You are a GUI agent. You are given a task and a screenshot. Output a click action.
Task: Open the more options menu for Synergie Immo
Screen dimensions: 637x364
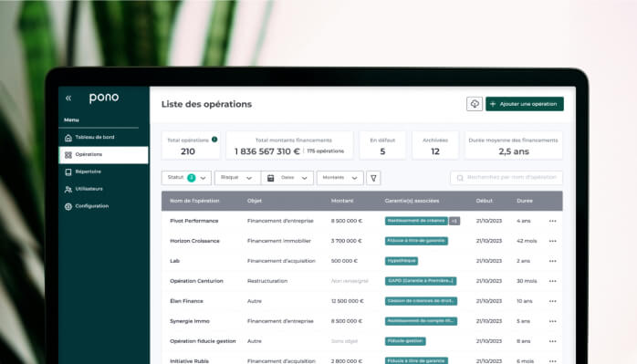coord(552,321)
